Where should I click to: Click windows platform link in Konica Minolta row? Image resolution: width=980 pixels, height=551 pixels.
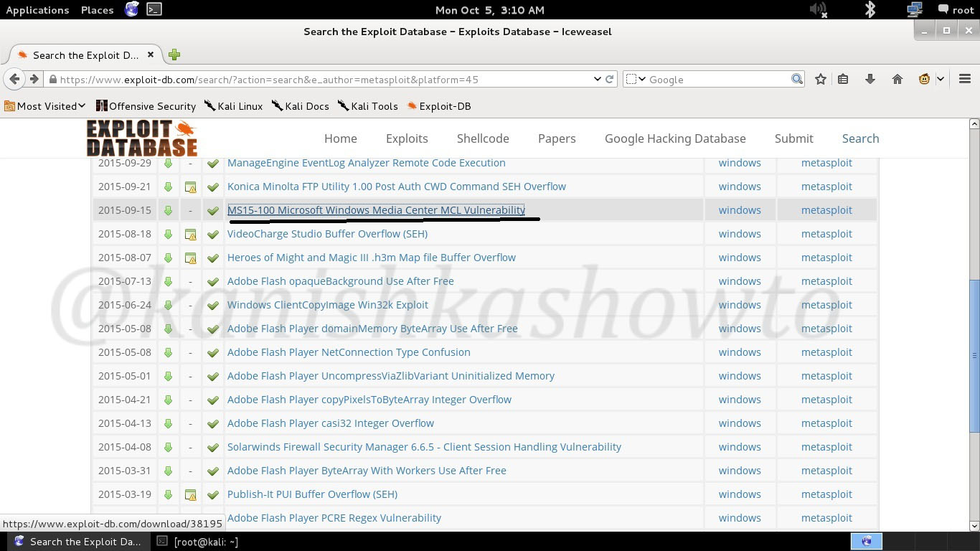coord(740,187)
